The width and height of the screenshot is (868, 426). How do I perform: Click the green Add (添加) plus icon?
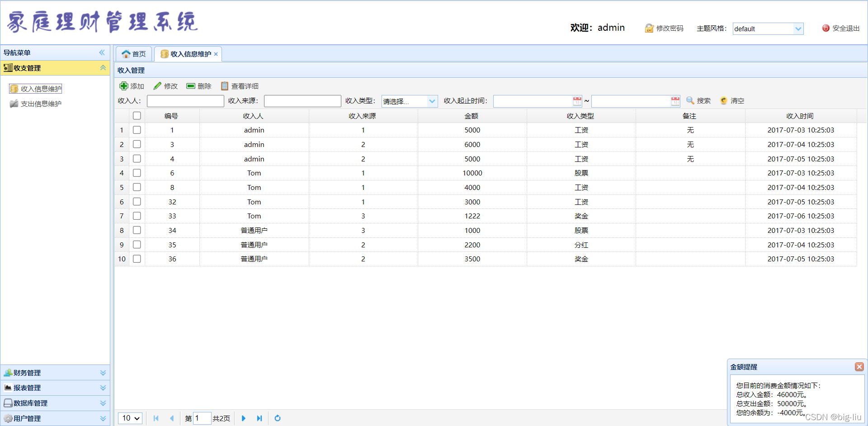pos(123,86)
